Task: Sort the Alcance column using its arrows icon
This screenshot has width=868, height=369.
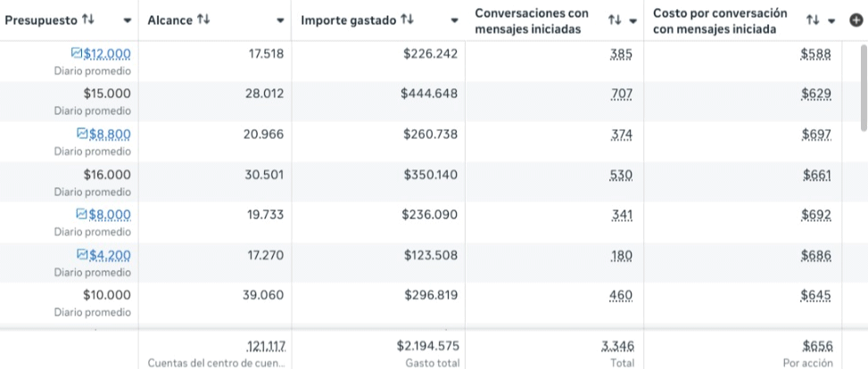Action: 203,20
